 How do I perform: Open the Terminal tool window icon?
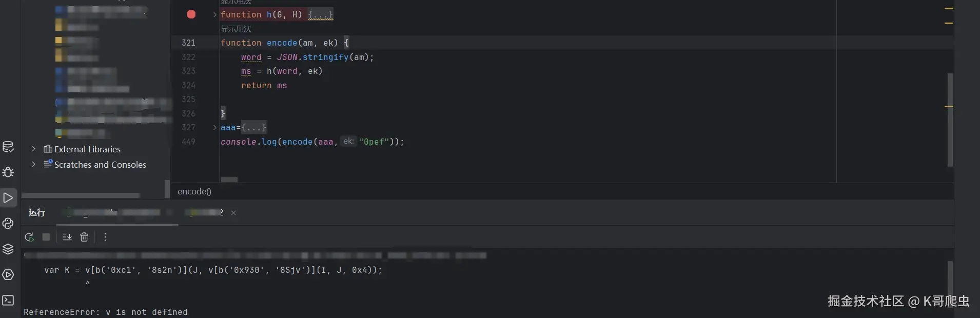[x=8, y=300]
